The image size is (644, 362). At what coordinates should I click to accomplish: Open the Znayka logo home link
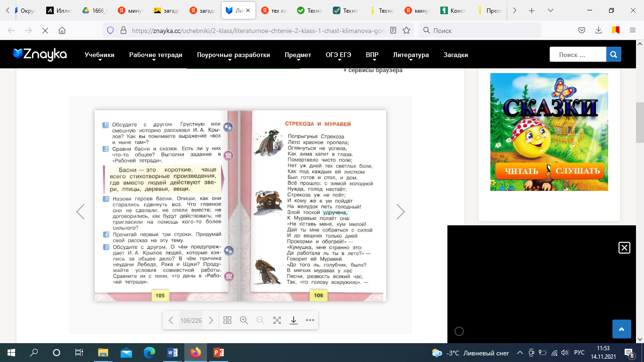tap(40, 55)
